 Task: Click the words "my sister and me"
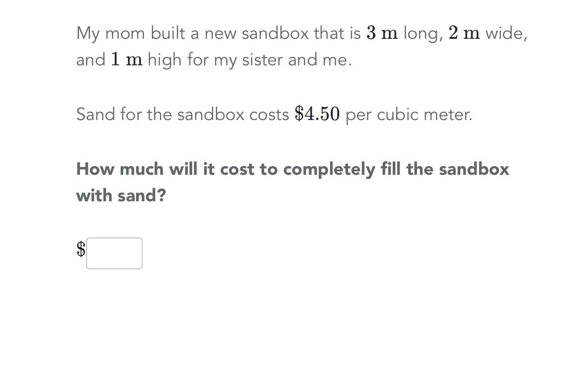[x=282, y=60]
